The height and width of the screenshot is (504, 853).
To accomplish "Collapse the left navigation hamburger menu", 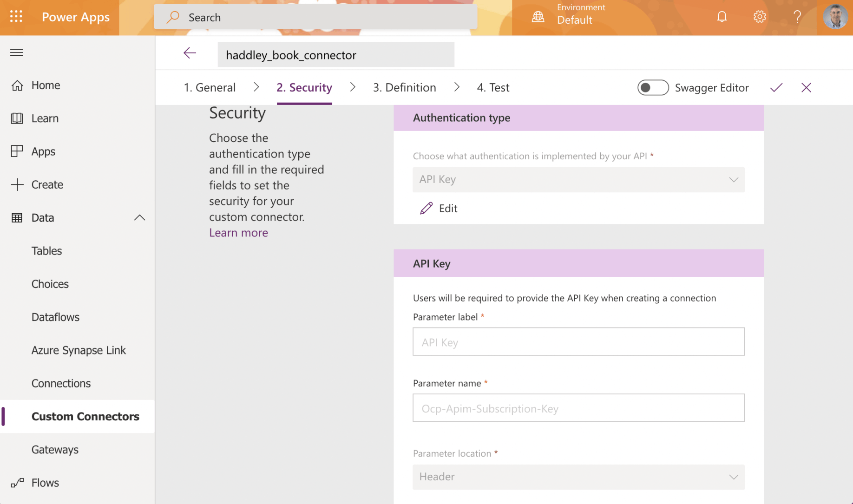I will pos(17,52).
